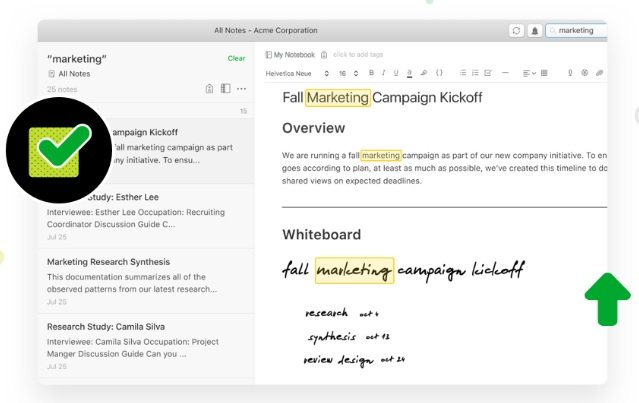639x403 pixels.
Task: Click the '25 notes' count label
Action: [x=62, y=89]
